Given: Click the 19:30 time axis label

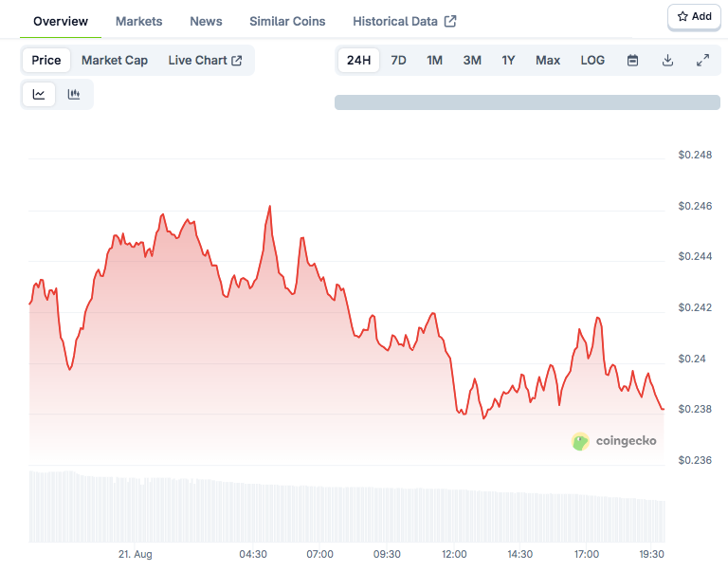Looking at the screenshot, I should tap(651, 554).
